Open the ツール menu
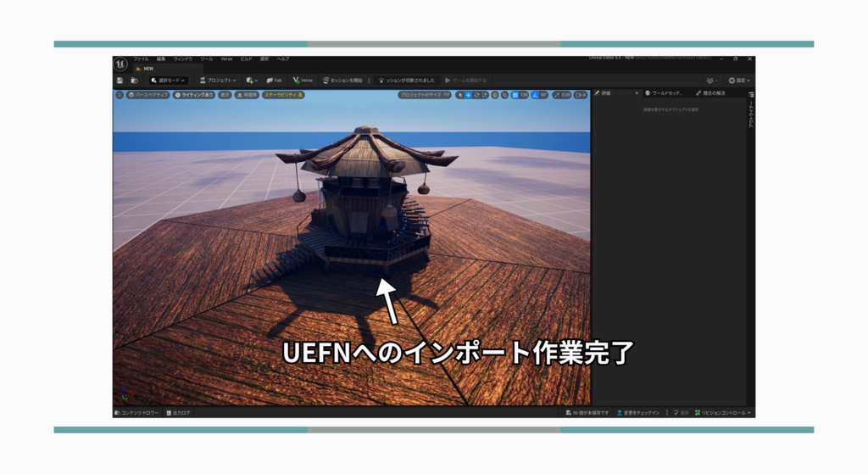The width and height of the screenshot is (868, 474). pos(207,59)
